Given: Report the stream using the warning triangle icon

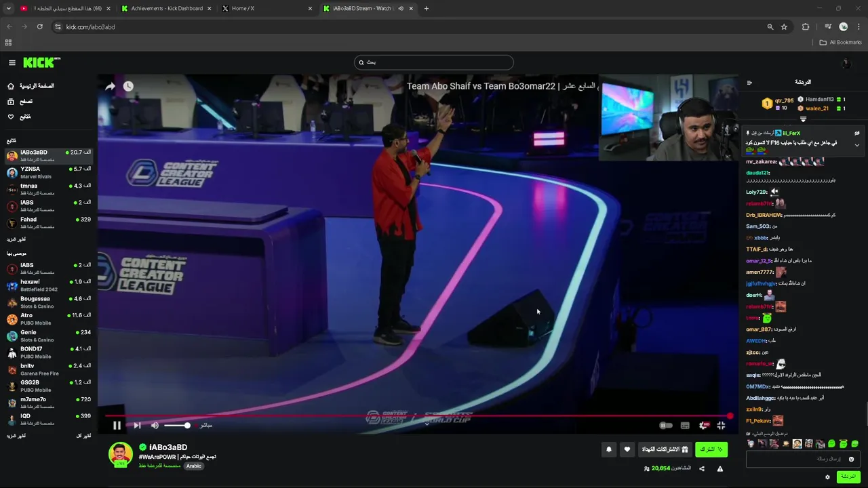Looking at the screenshot, I should coord(720,468).
